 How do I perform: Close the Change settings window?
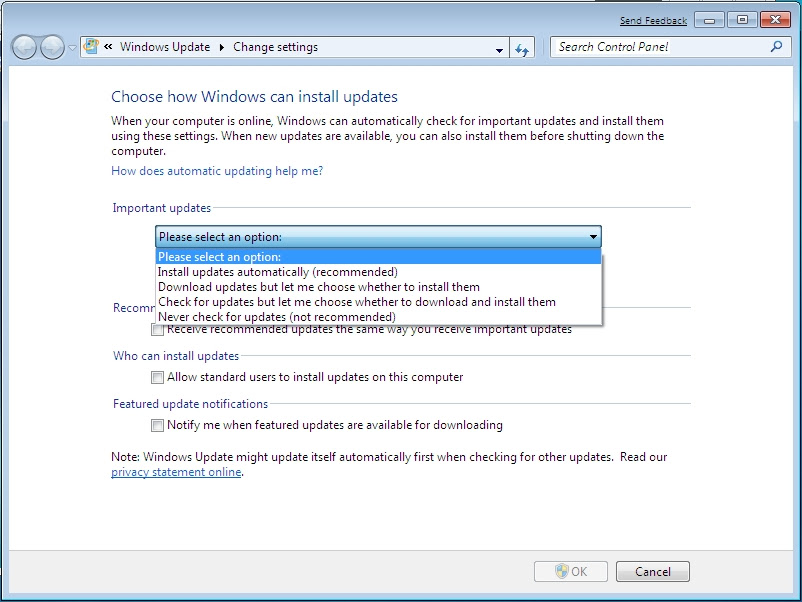(x=775, y=20)
